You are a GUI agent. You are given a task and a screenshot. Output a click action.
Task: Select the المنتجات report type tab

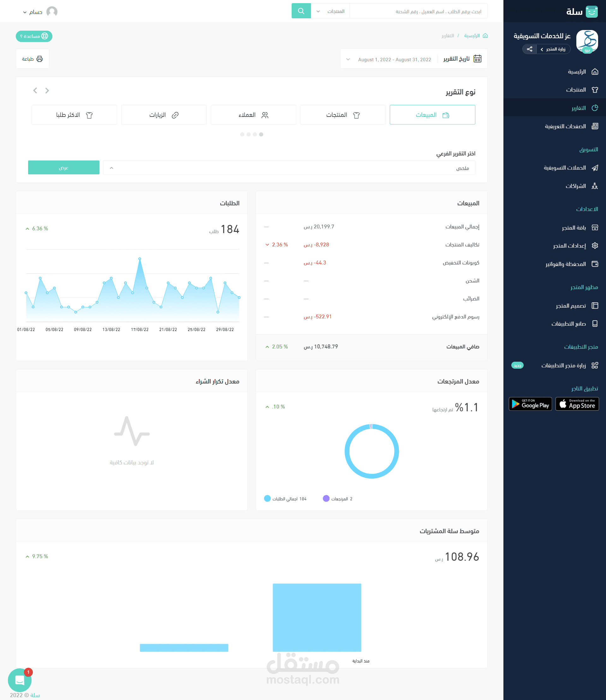tap(343, 115)
